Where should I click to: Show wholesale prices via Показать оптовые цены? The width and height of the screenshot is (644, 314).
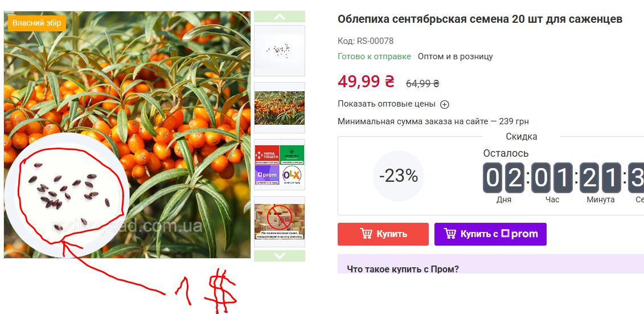pos(387,104)
